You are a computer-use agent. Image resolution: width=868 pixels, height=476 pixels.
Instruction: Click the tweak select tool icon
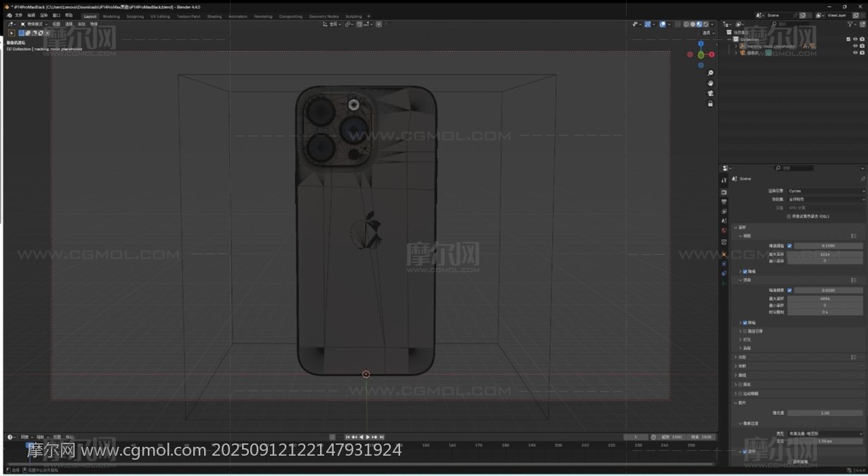click(12, 33)
